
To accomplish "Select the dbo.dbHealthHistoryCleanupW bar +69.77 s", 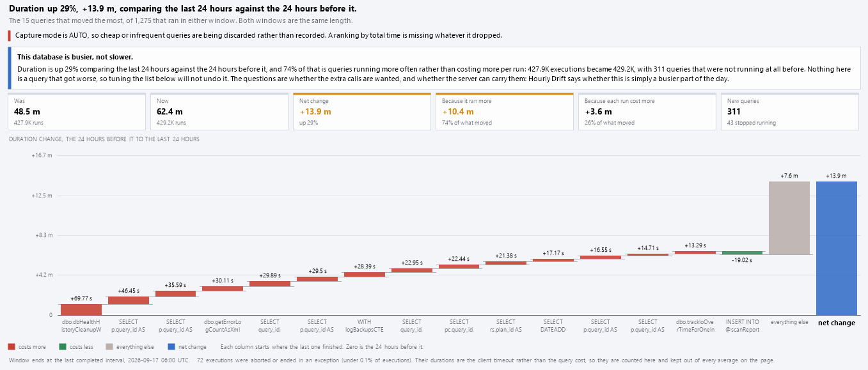I will click(81, 309).
